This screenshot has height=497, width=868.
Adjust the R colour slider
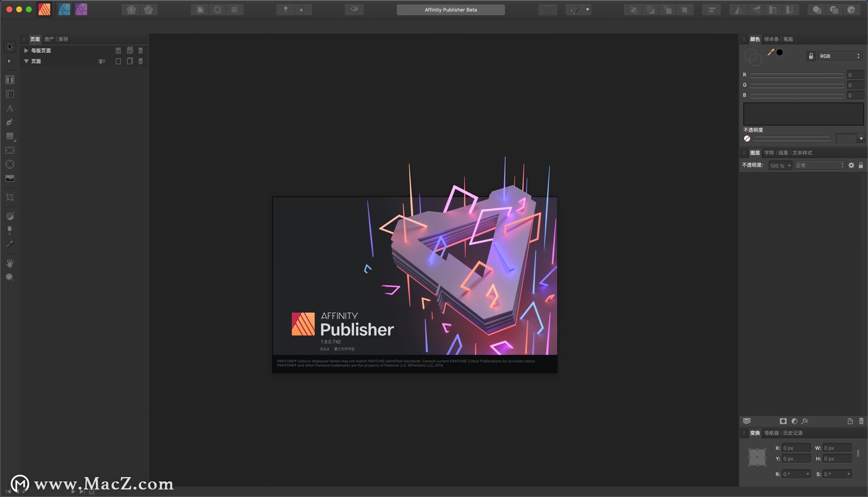point(797,75)
